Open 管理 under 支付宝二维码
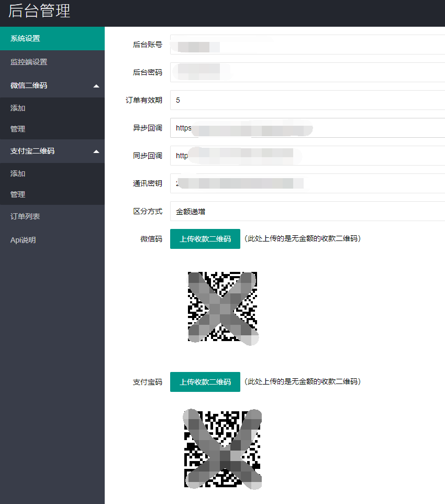The width and height of the screenshot is (445, 504). click(52, 194)
